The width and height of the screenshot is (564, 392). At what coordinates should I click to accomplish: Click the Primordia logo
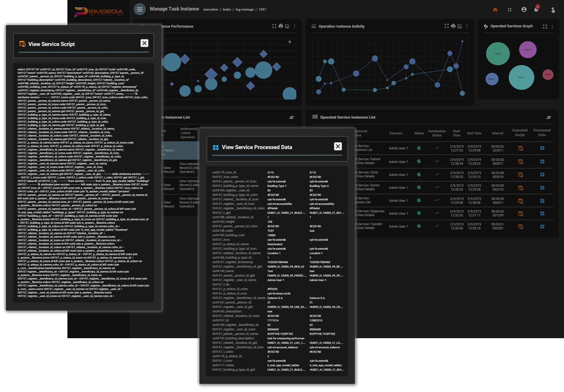coord(99,12)
